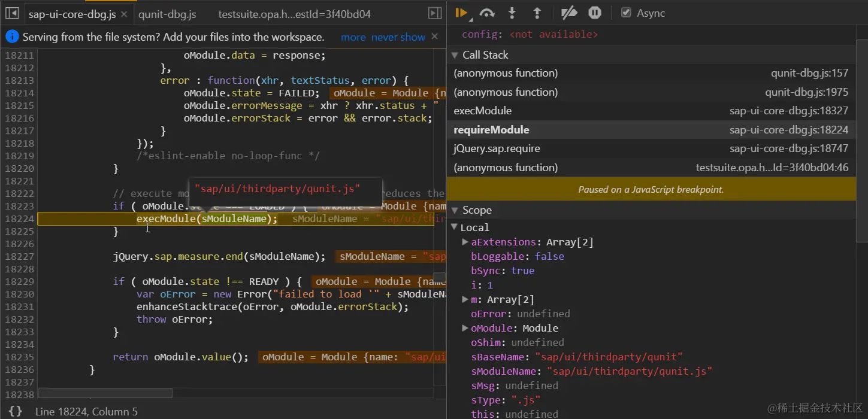Click the bLoggable: false variable

[518, 256]
